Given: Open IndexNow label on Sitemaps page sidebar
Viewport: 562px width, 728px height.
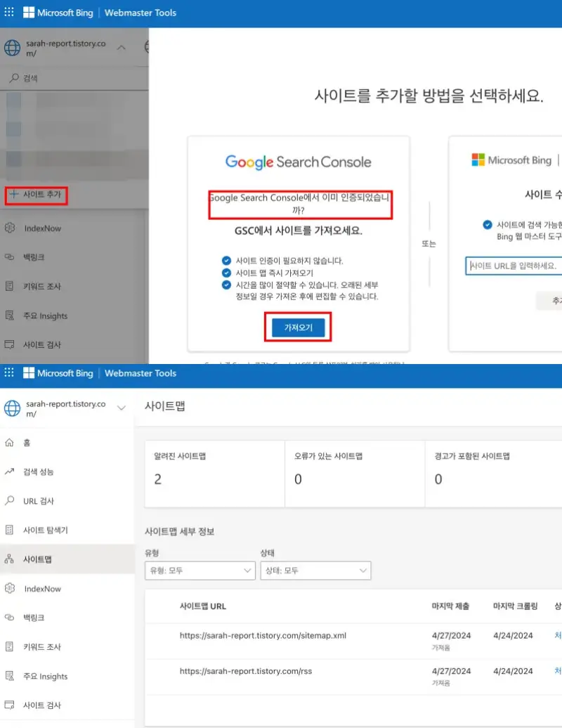Looking at the screenshot, I should (x=43, y=589).
